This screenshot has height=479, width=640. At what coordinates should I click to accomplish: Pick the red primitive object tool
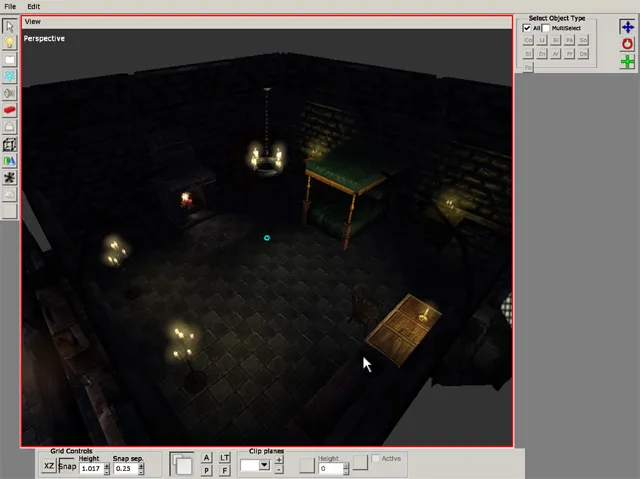click(9, 110)
